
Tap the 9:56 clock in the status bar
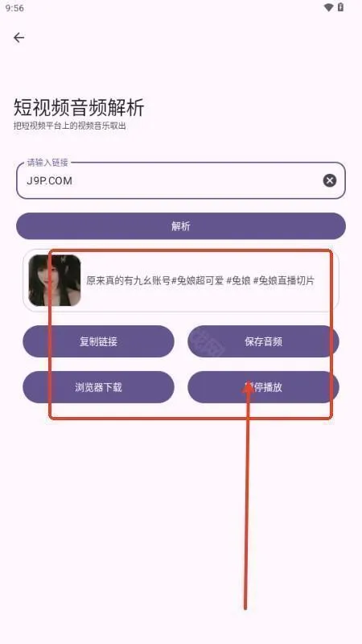[14, 8]
